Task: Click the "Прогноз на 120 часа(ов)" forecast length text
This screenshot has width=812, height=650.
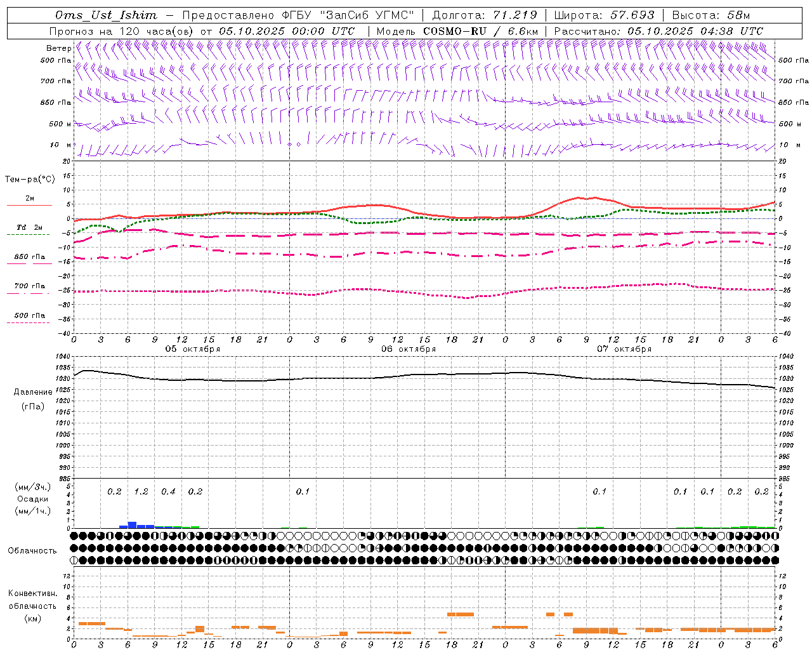Action: pos(122,31)
